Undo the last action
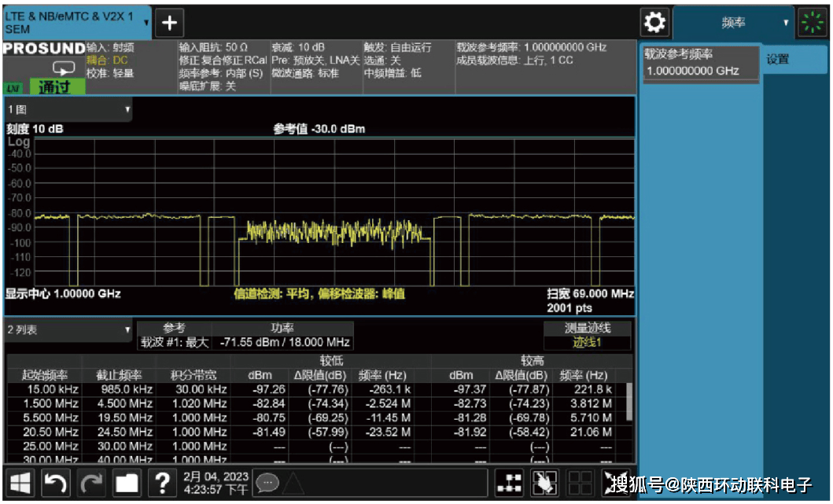The image size is (833, 504). [x=55, y=483]
